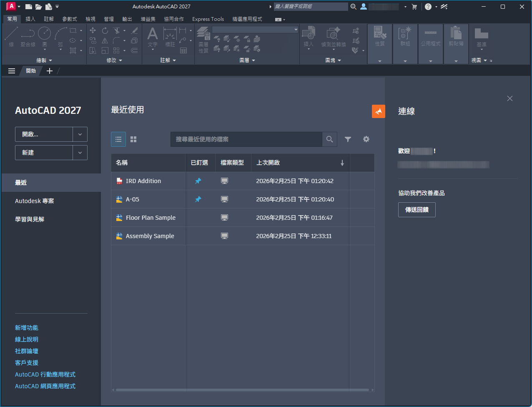The width and height of the screenshot is (532, 407).
Task: Unpin the A-05 file
Action: tap(198, 199)
